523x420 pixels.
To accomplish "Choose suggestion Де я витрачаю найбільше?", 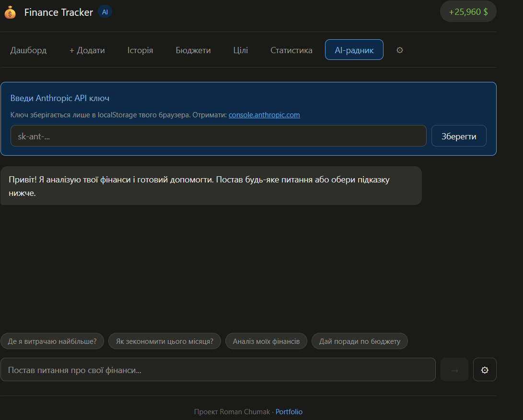I will 52,341.
